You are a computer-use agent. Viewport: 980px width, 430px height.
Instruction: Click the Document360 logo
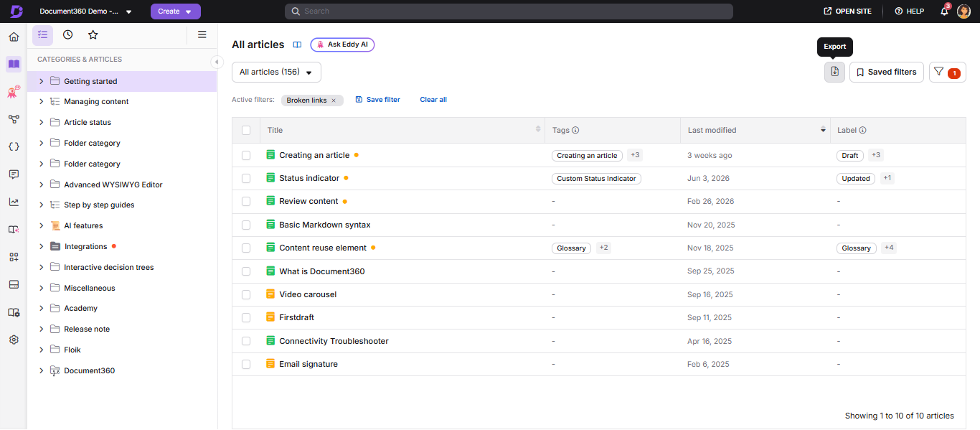pyautogui.click(x=16, y=11)
